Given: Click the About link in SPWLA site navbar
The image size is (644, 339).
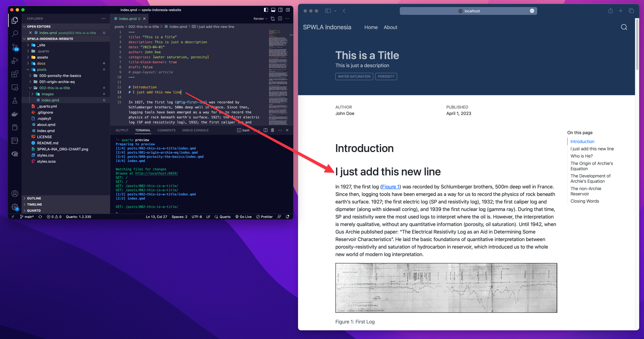Looking at the screenshot, I should pyautogui.click(x=390, y=27).
